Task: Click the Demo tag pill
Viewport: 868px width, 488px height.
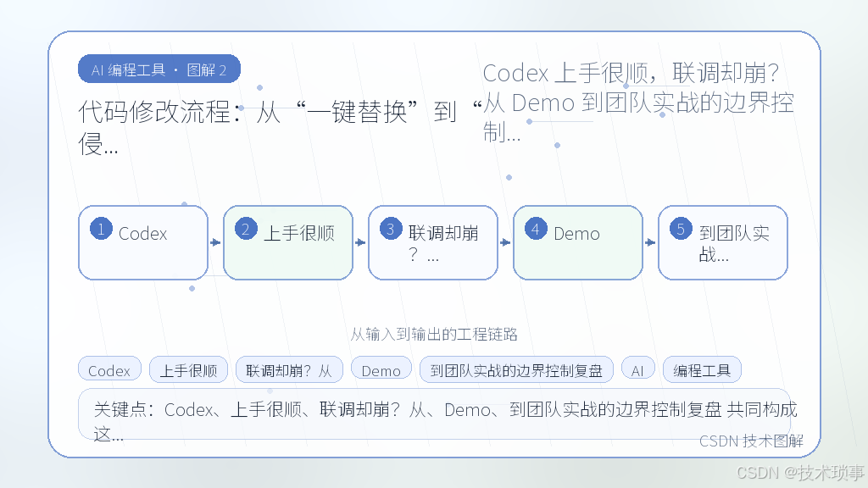Action: click(381, 369)
